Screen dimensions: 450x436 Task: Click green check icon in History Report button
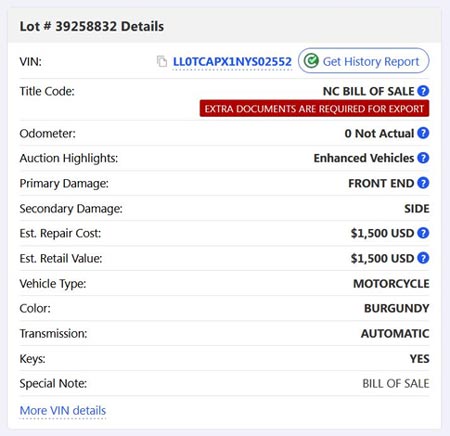[311, 61]
